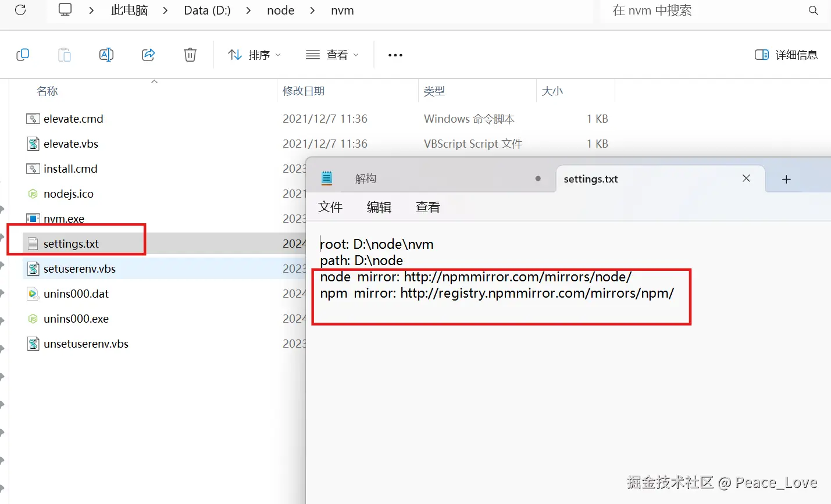Click the Delete trash icon in the toolbar
Screen dimensions: 831x504
[x=190, y=54]
